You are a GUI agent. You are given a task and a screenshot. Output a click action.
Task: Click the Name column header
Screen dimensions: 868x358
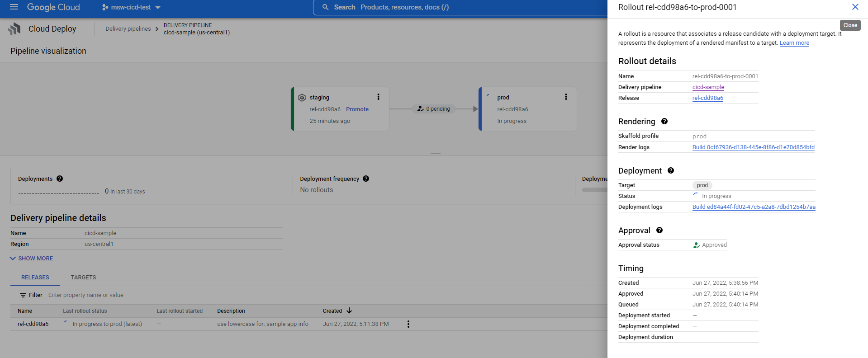pyautogui.click(x=25, y=311)
